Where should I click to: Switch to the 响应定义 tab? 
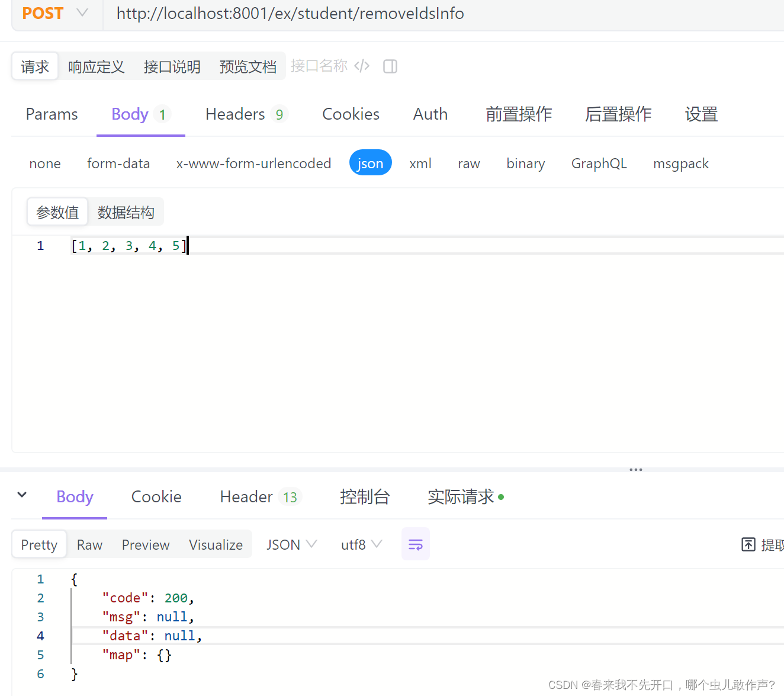tap(97, 66)
